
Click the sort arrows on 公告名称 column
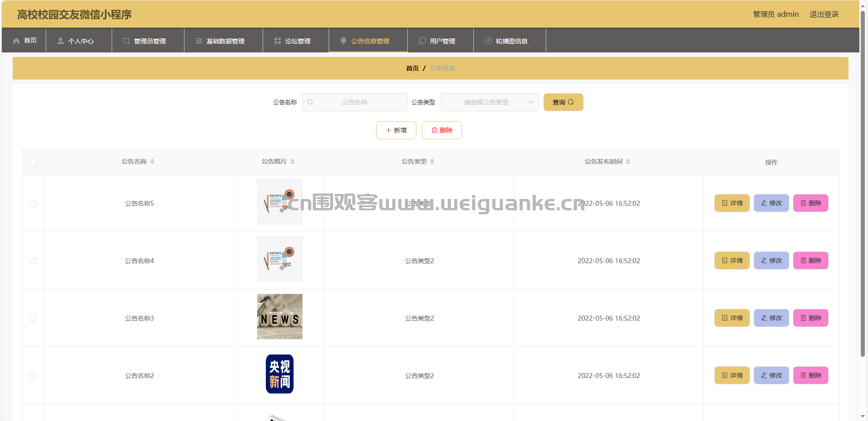point(152,161)
